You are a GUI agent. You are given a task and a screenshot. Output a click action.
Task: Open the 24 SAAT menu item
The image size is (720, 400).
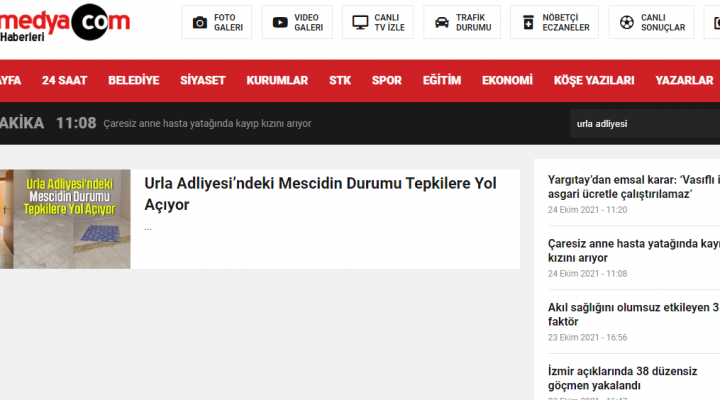pos(65,80)
